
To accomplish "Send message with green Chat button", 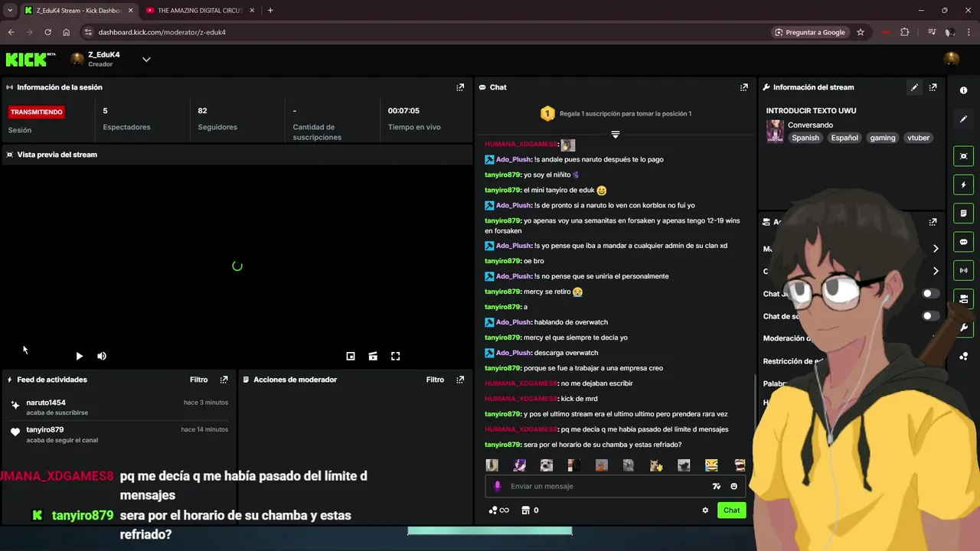I will pos(732,510).
